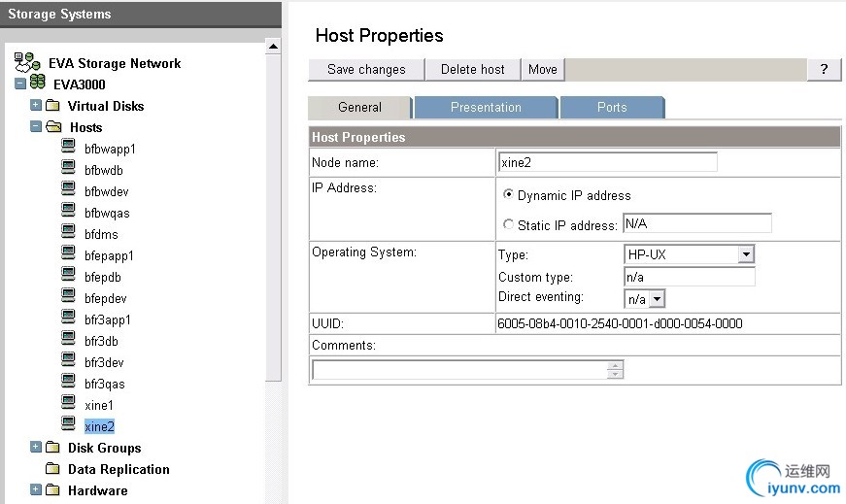Select the EVA Storage Network label

(115, 63)
